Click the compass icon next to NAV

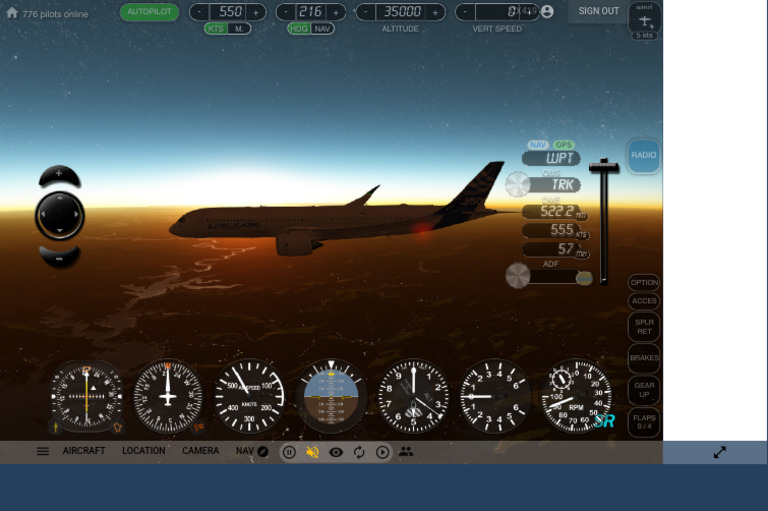[263, 451]
